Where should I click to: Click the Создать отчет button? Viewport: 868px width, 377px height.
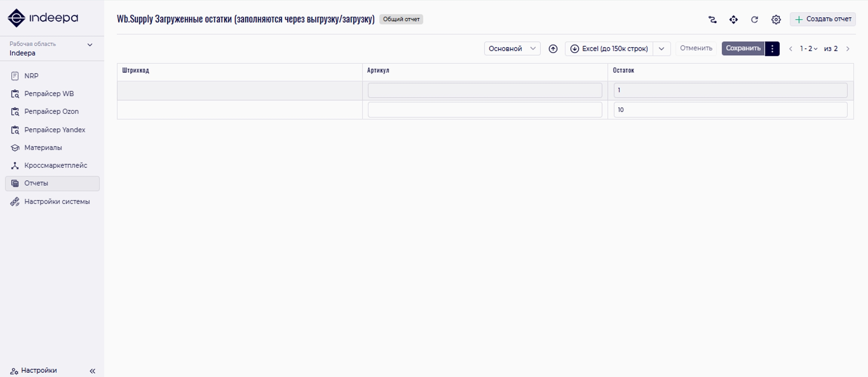point(823,19)
